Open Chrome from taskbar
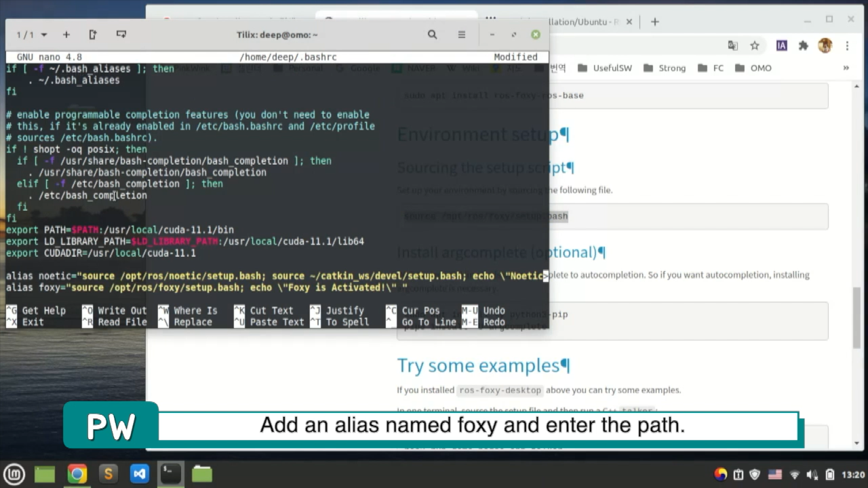This screenshot has width=868, height=488. point(77,474)
